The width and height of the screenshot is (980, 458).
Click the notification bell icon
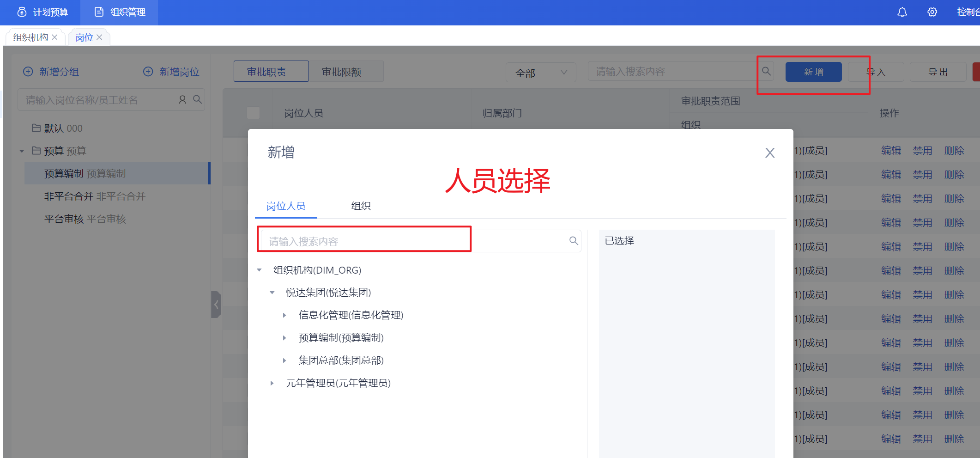(x=901, y=12)
